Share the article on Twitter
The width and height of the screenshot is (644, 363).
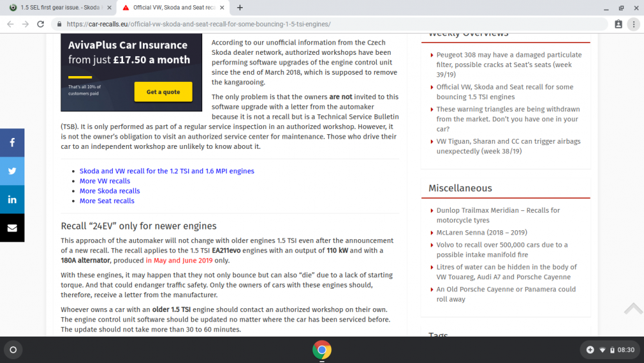tap(12, 171)
